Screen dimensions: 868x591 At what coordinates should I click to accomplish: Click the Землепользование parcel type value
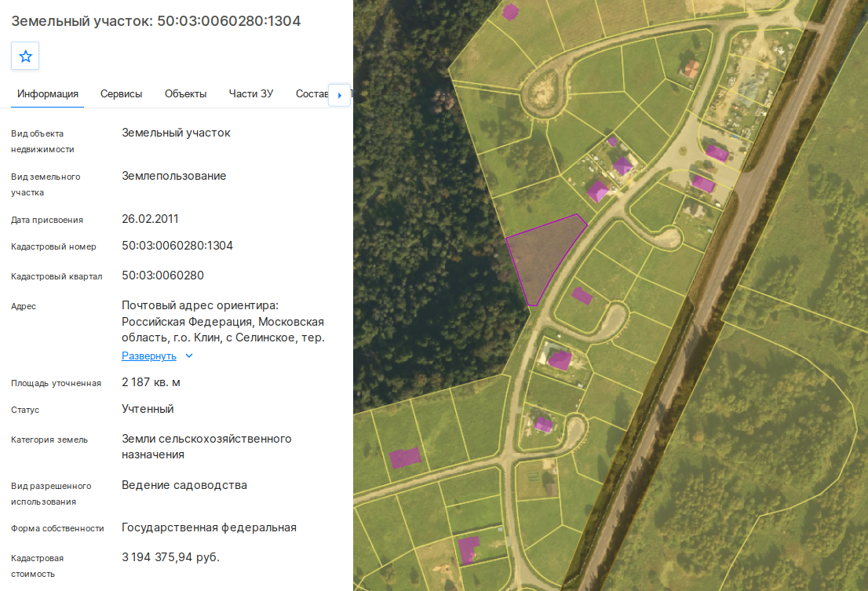point(173,176)
